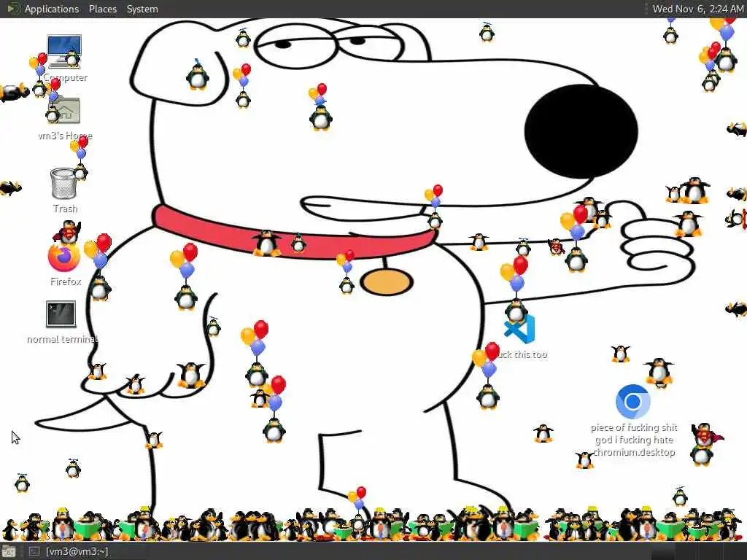
Task: Open the System menu
Action: coord(142,9)
